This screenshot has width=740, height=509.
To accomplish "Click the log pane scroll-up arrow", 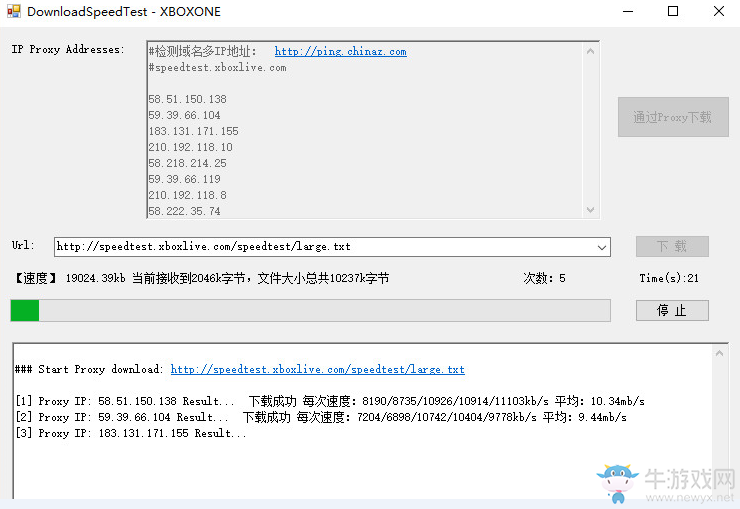I will point(719,353).
